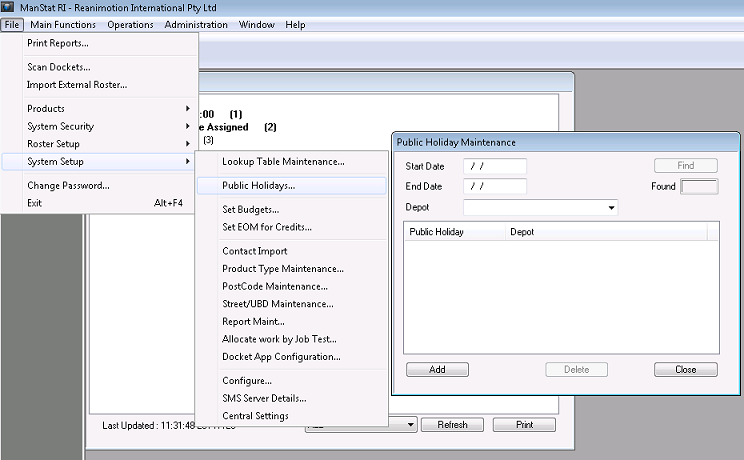Choose PostCode Maintenance option
744x460 pixels.
point(275,286)
